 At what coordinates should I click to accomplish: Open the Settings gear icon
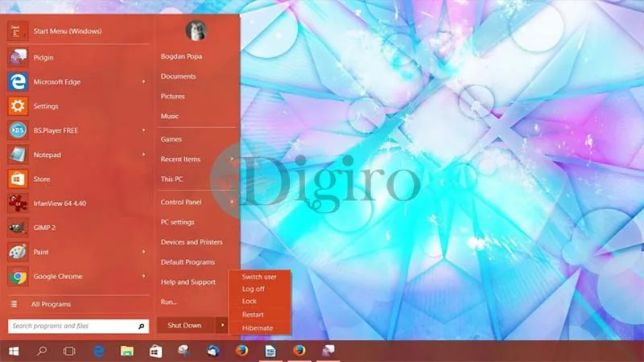(18, 106)
